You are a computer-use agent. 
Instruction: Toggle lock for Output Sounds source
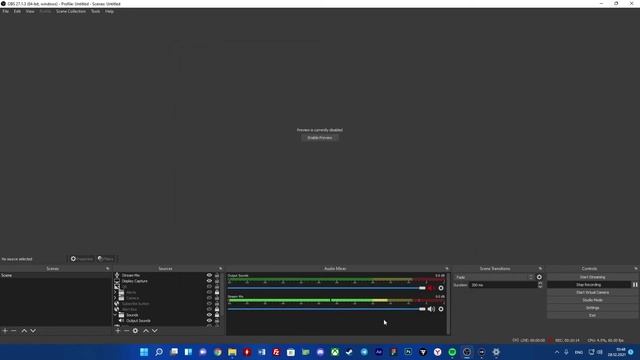tap(217, 320)
